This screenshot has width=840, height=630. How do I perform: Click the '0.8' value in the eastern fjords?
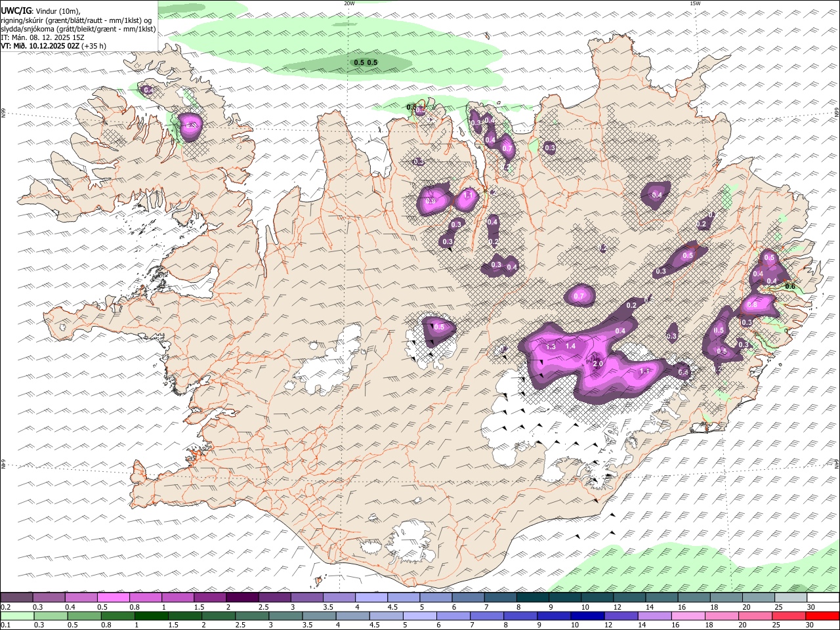(752, 304)
